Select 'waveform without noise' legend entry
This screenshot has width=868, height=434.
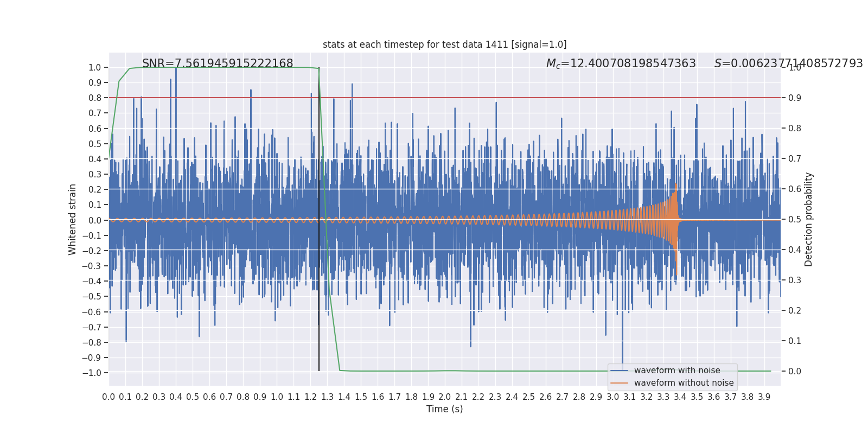tap(684, 383)
